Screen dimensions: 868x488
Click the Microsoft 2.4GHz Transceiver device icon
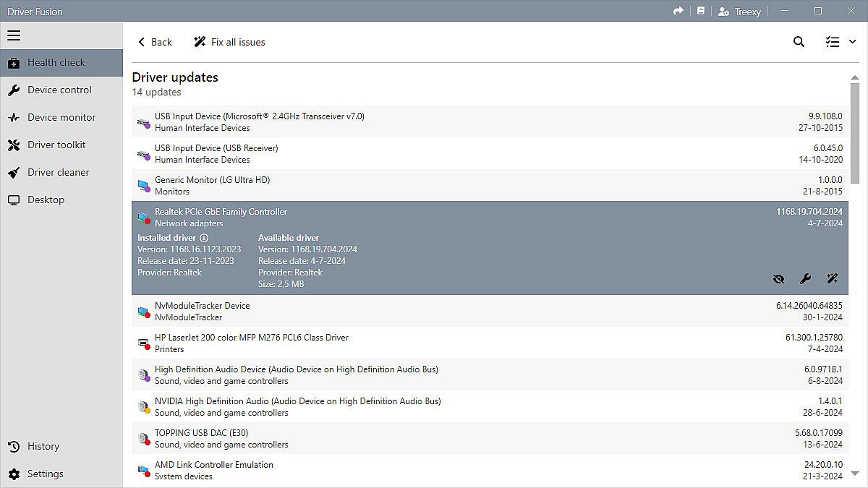143,122
